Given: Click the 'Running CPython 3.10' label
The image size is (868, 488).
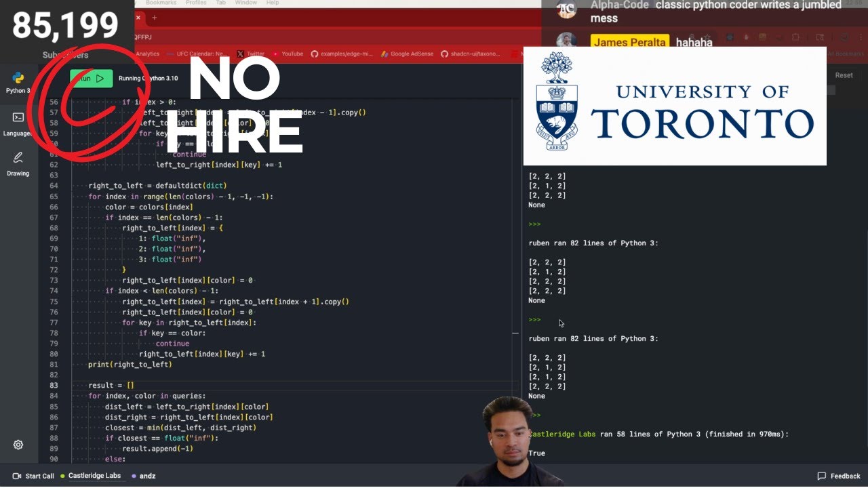Looking at the screenshot, I should (x=149, y=78).
